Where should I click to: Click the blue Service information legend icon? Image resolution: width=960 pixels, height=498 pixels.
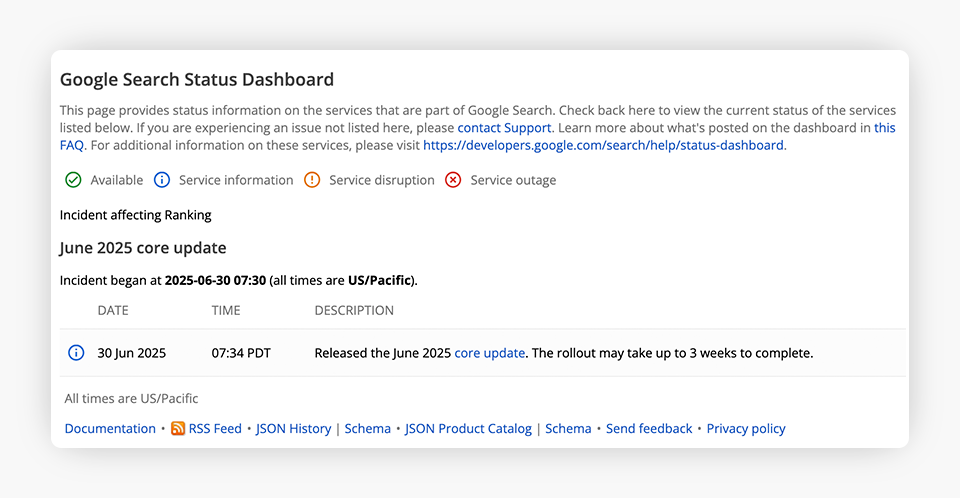point(162,180)
